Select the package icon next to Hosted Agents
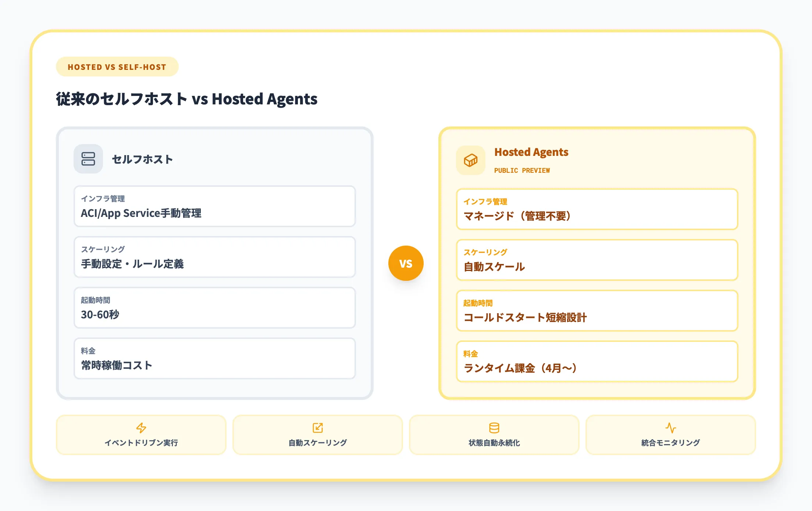The image size is (812, 511). point(471,160)
